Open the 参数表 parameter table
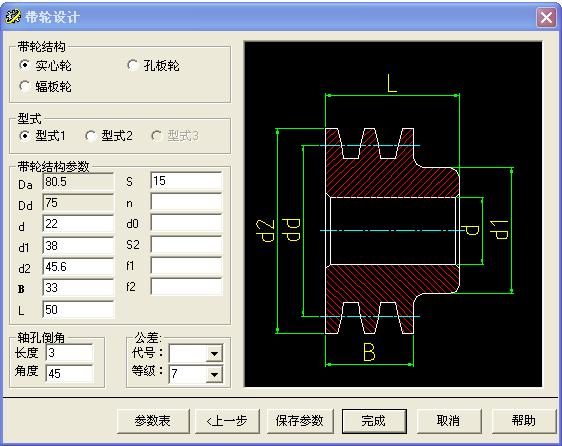This screenshot has height=446, width=562. pyautogui.click(x=153, y=421)
